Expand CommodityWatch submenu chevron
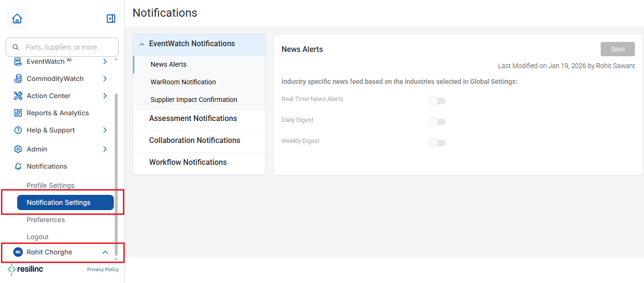Screen dimensions: 644x283 click(x=105, y=79)
